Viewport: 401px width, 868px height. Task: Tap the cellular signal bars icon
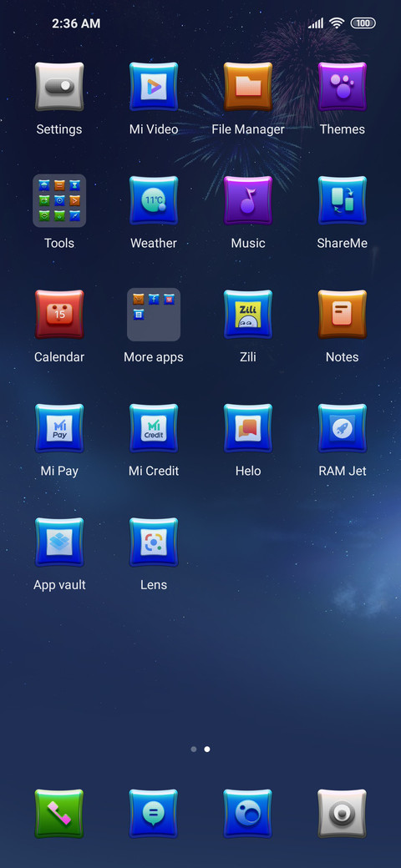coord(316,23)
